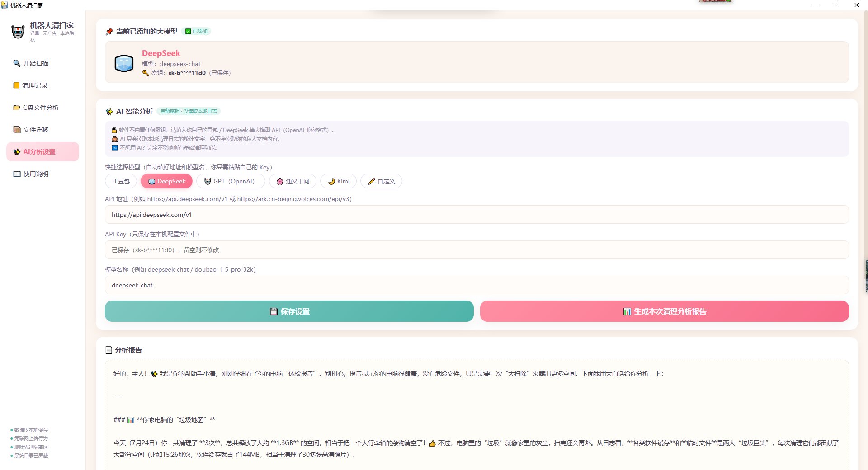
Task: Click the green 已添加 status badge
Action: click(x=196, y=32)
